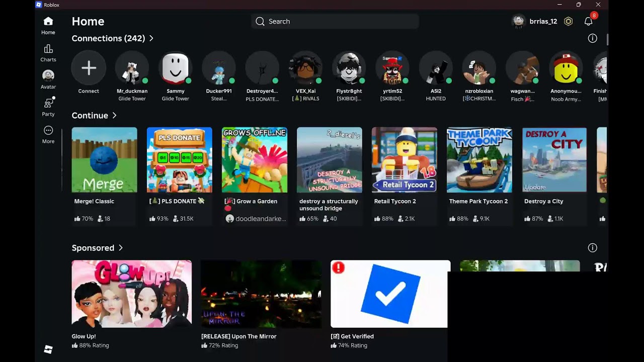Click the Home page title

point(88,22)
